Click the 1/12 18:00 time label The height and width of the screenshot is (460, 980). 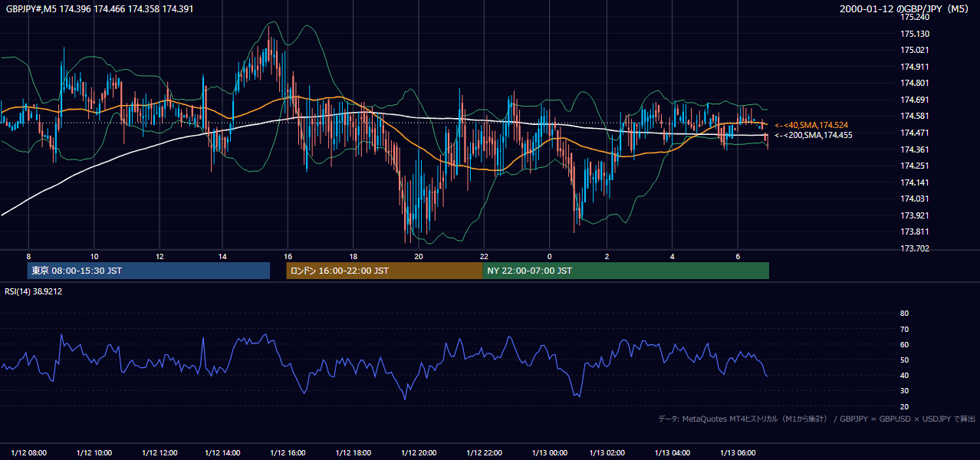[x=354, y=452]
